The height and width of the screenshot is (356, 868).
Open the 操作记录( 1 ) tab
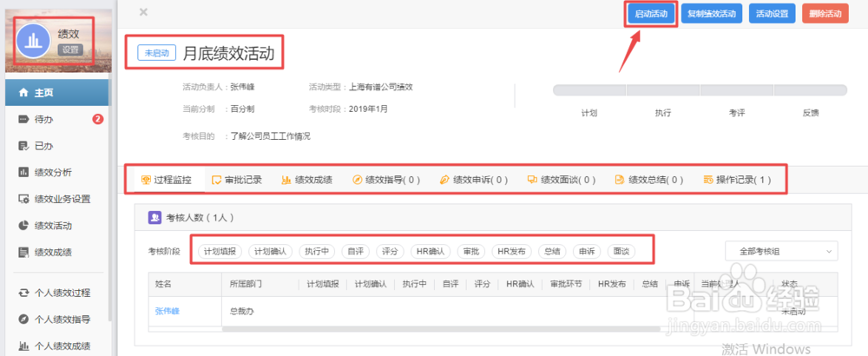[737, 180]
